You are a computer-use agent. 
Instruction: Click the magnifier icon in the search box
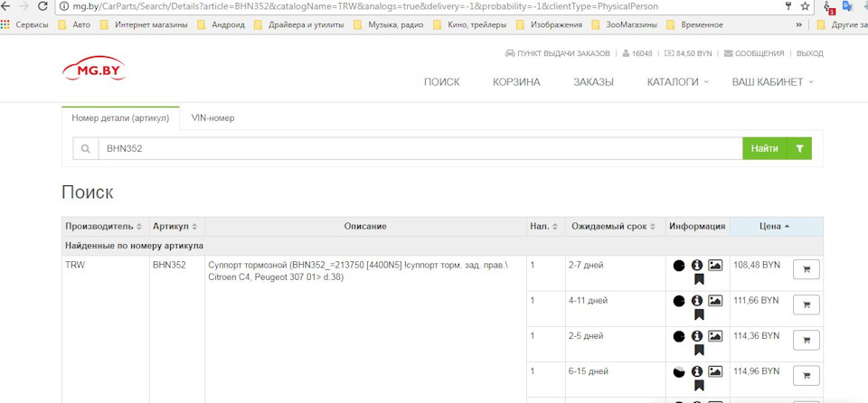tap(86, 148)
